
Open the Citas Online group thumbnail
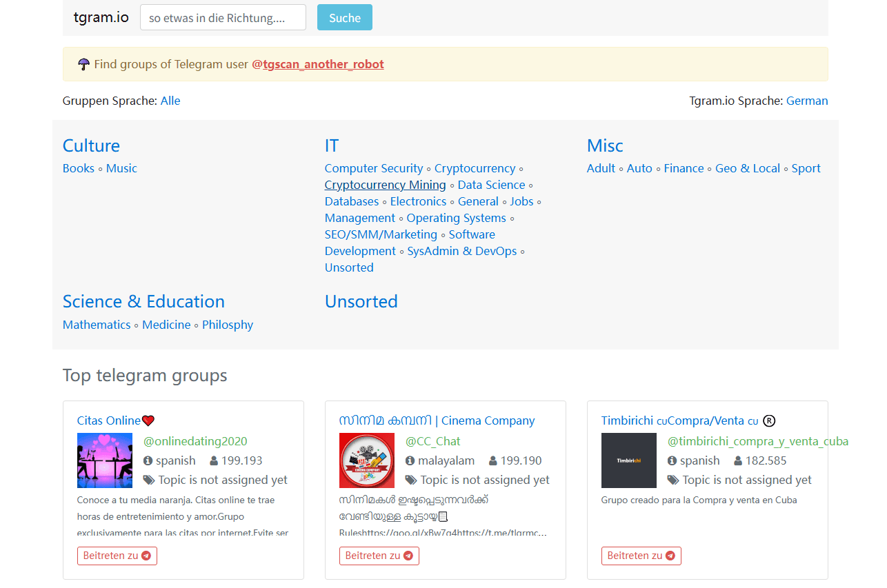coord(105,460)
